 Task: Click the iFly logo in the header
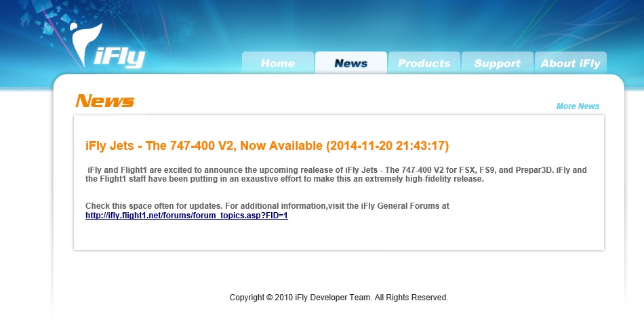click(108, 45)
